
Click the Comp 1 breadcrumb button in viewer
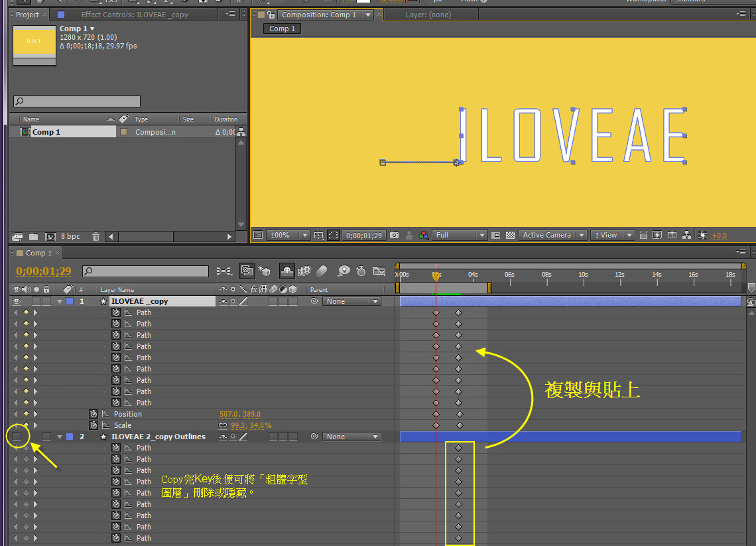pos(282,29)
